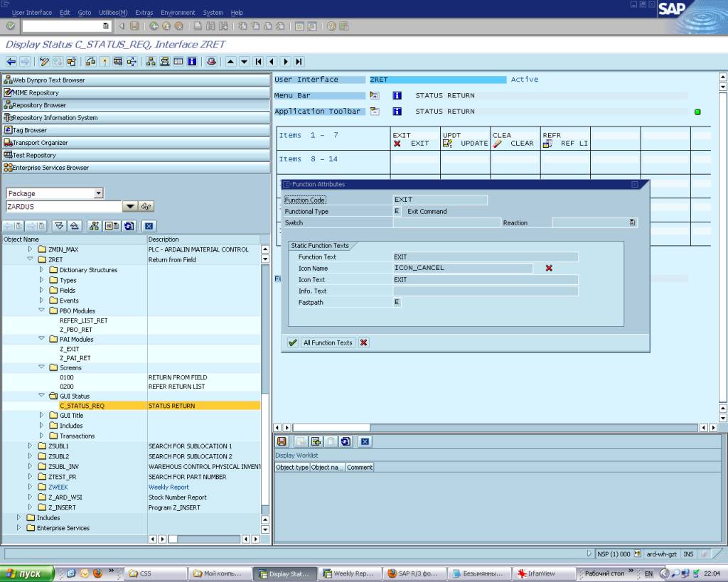Click the Last page arrow icon
The image size is (728, 582).
pyautogui.click(x=299, y=61)
